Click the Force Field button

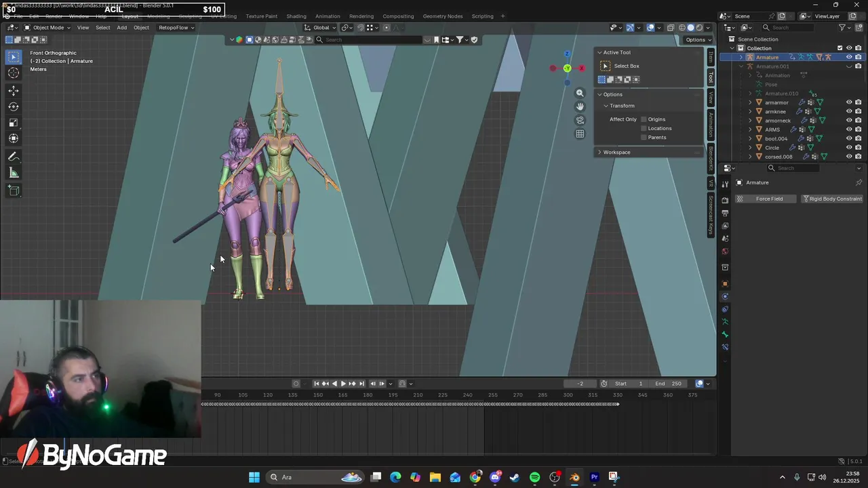coord(765,199)
